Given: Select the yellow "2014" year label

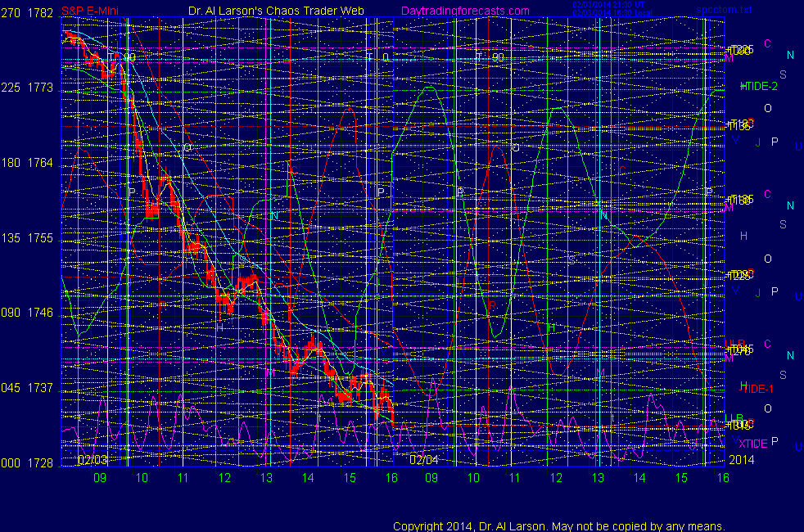Looking at the screenshot, I should tap(742, 460).
